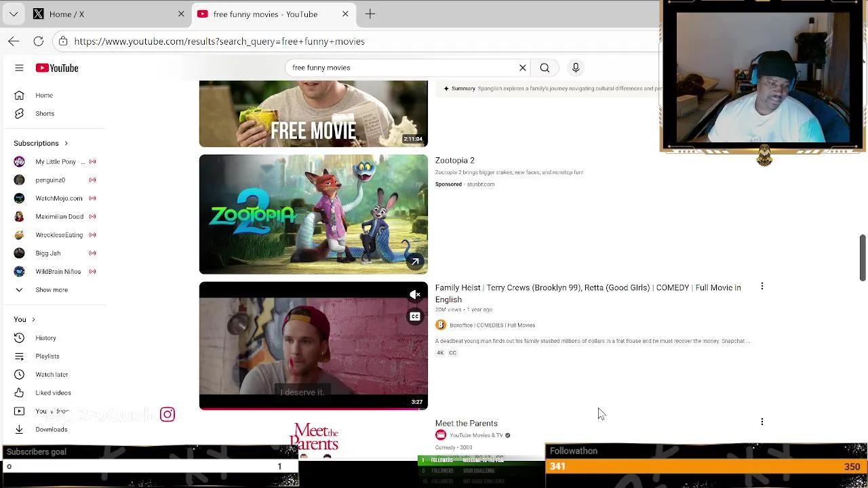The image size is (868, 488).
Task: Switch to the Home / X tab
Action: coord(108,14)
